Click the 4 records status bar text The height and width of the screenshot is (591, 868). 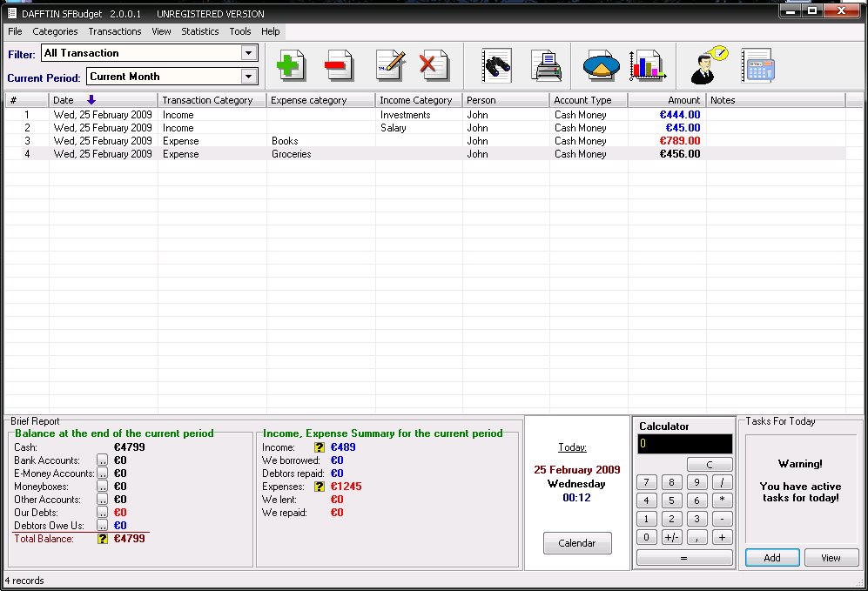[x=24, y=581]
